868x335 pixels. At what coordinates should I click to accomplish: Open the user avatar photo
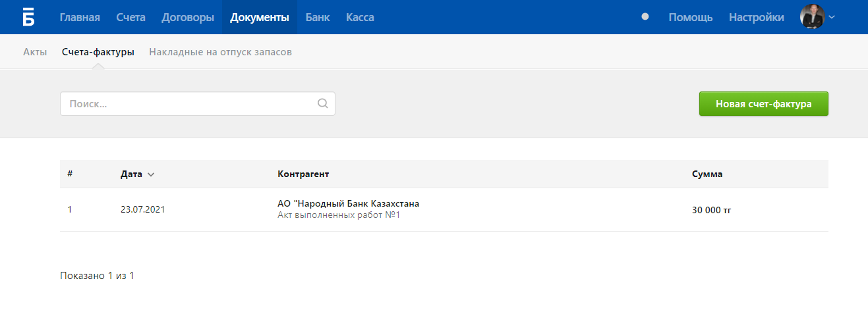click(x=813, y=17)
